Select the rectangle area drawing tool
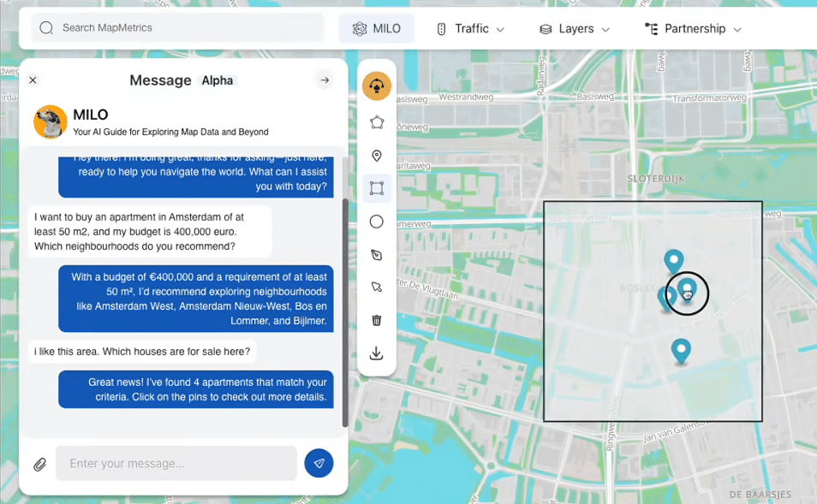 377,188
